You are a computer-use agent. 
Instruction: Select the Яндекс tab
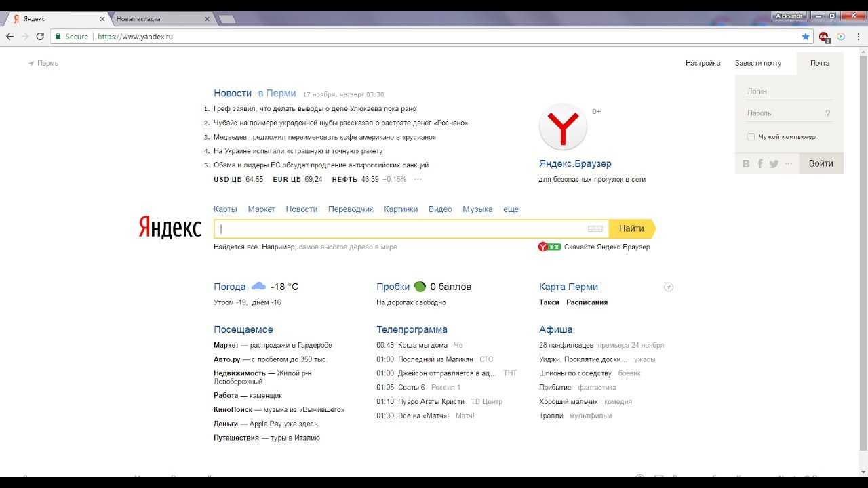pyautogui.click(x=58, y=19)
